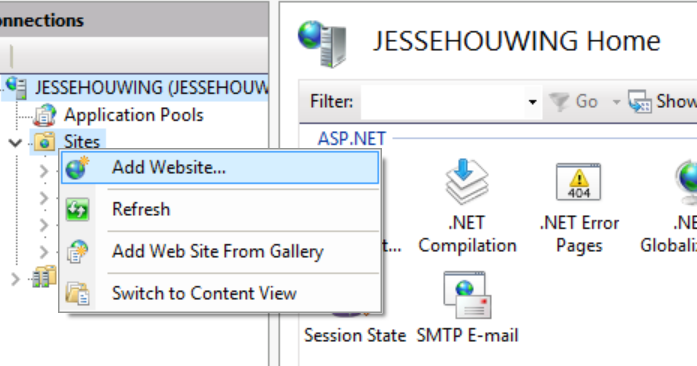Viewport: 697px width, 366px height.
Task: Collapse the Sites node chevron
Action: click(15, 143)
